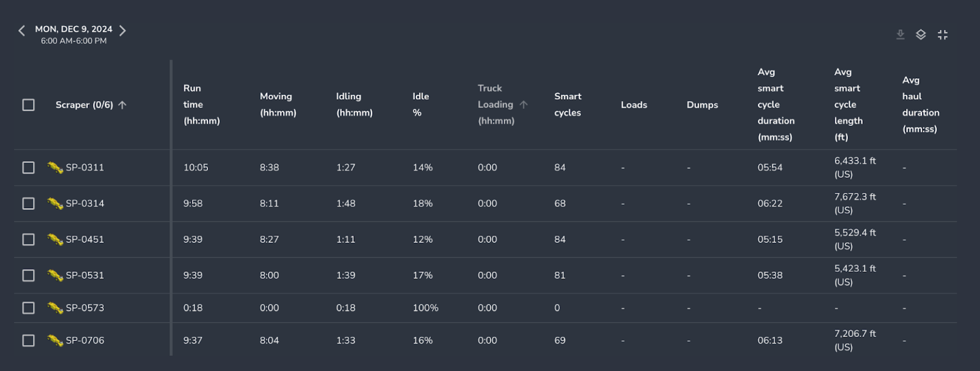The image size is (980, 371).
Task: Click the MON, DEC 9, 2024 date label
Action: tap(74, 29)
